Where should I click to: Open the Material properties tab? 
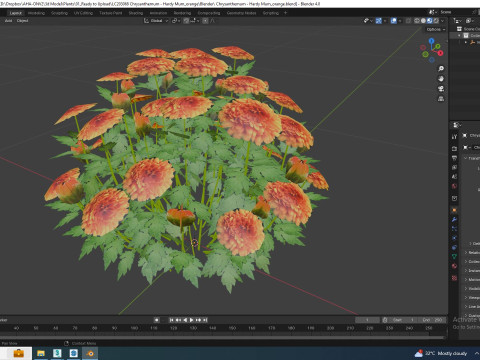point(454,266)
